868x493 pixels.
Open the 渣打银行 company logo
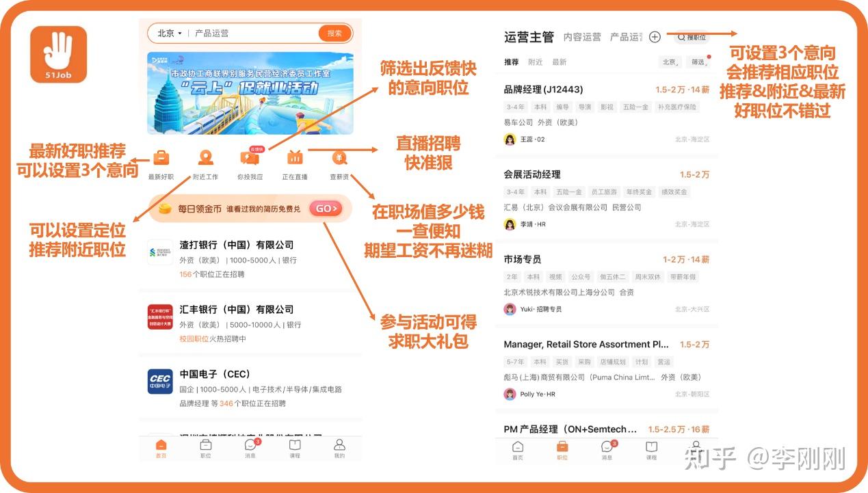[161, 252]
